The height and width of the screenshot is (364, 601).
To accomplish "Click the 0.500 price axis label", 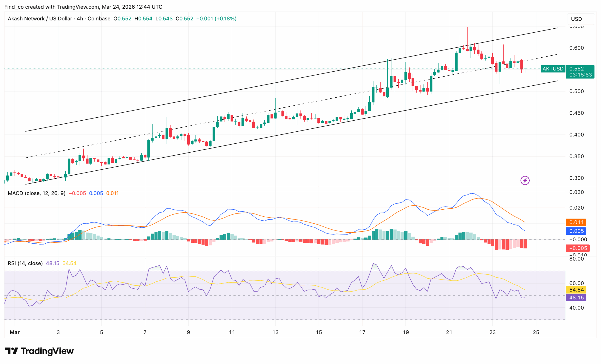I will coord(577,92).
